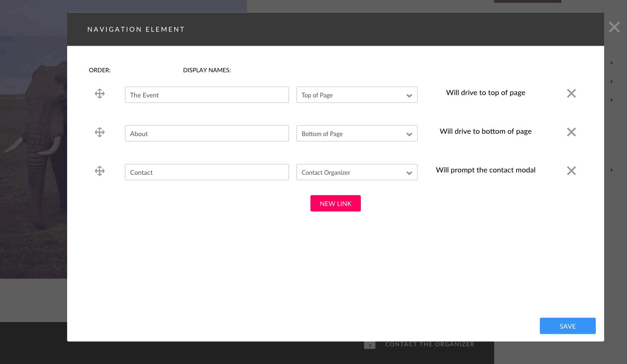This screenshot has height=364, width=627.
Task: Open the Top of Page dropdown
Action: 357,95
